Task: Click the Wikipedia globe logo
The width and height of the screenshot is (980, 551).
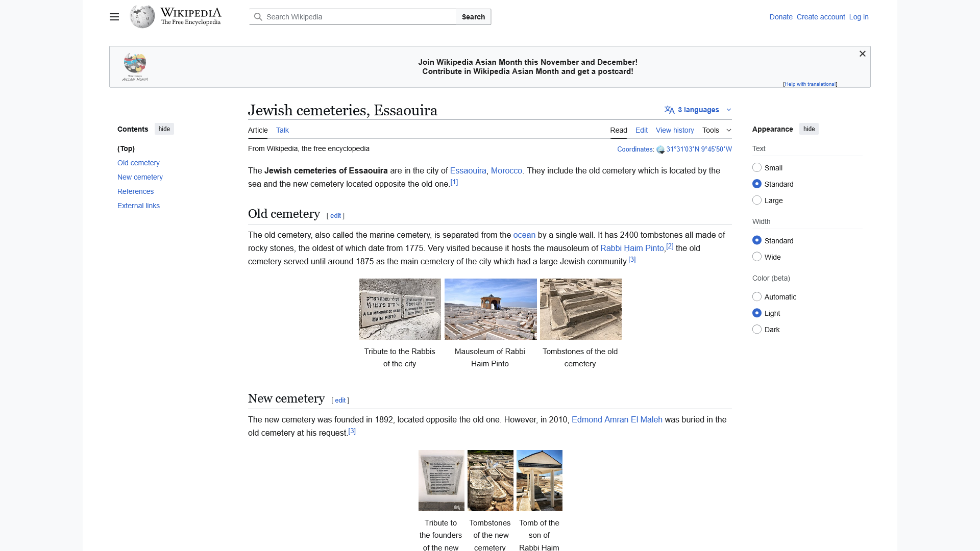Action: [x=141, y=16]
